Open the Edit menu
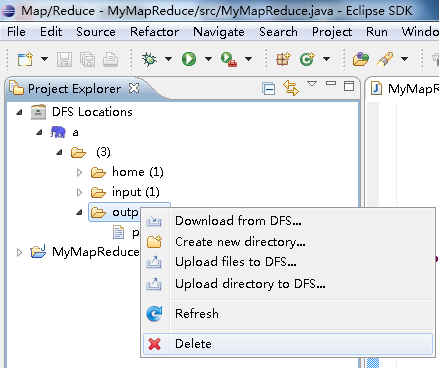Viewport: 439px width, 368px height. point(51,32)
